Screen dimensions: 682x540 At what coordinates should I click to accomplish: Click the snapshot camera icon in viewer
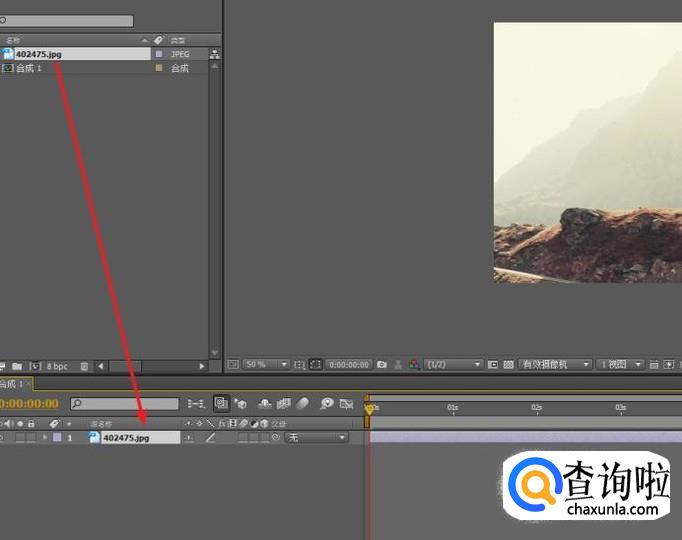tap(382, 365)
